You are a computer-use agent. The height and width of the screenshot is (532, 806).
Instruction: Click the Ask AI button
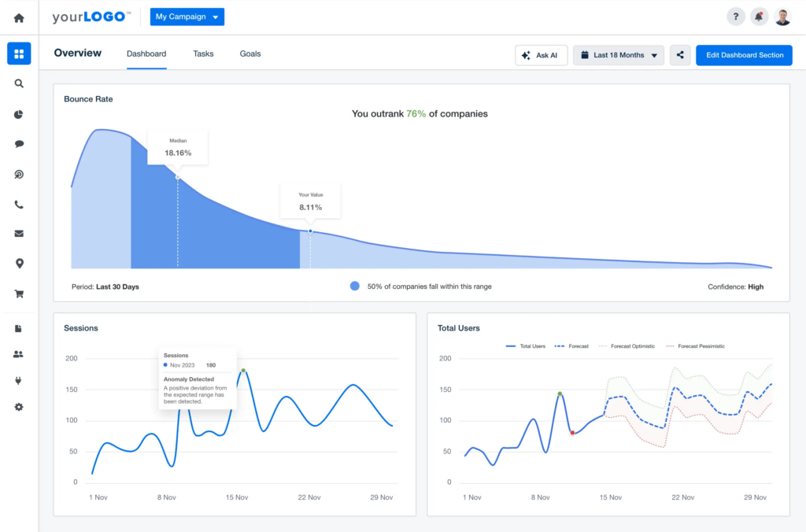pos(541,55)
